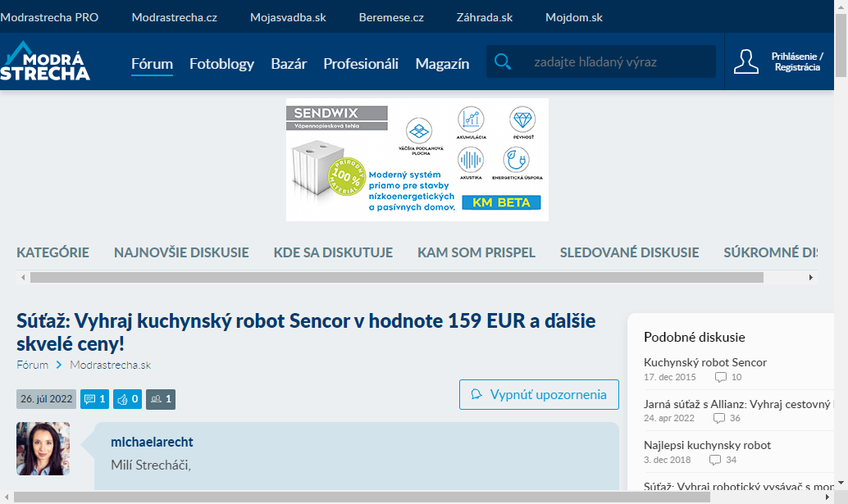The height and width of the screenshot is (504, 848).
Task: Open SLEDOVANÉ DISKUSIE tab
Action: pyautogui.click(x=630, y=252)
